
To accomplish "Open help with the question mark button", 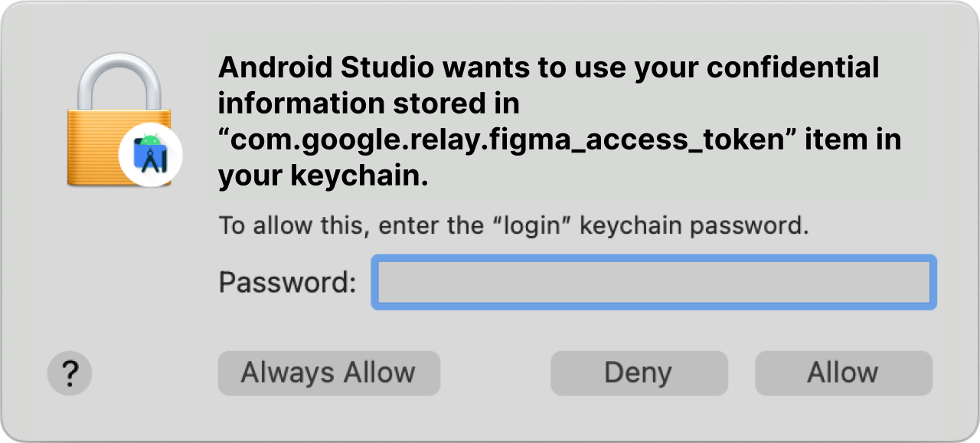I will click(70, 373).
